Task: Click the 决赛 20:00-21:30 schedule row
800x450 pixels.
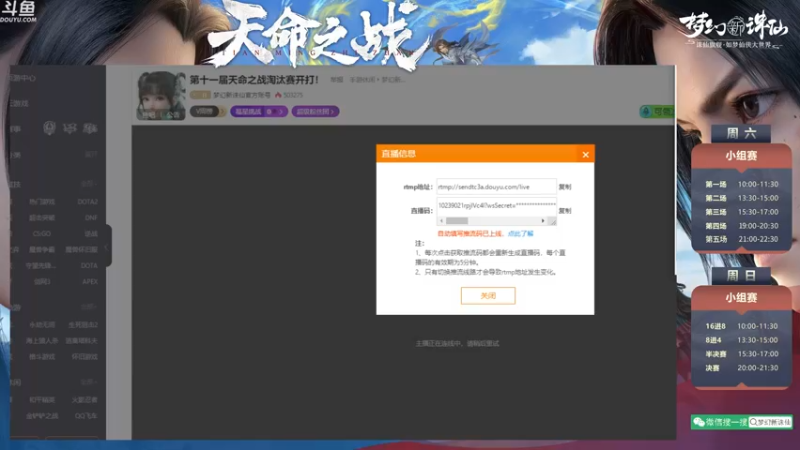Action: 742,368
